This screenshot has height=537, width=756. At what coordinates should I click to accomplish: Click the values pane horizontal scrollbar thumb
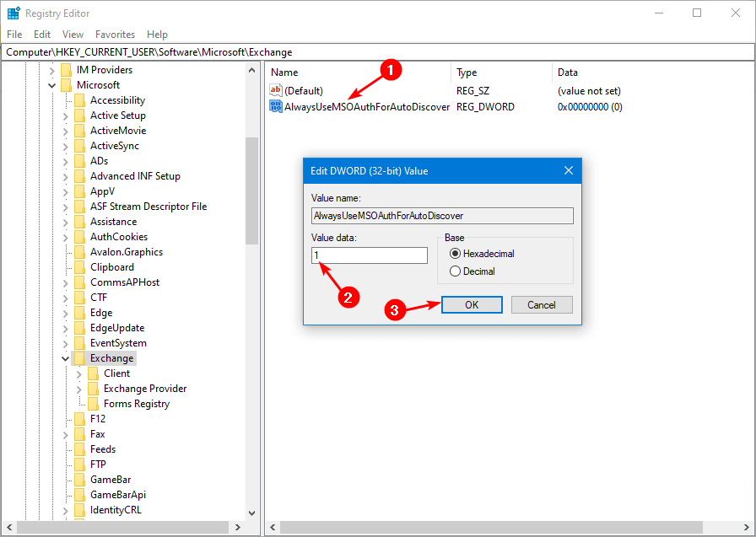pyautogui.click(x=491, y=527)
